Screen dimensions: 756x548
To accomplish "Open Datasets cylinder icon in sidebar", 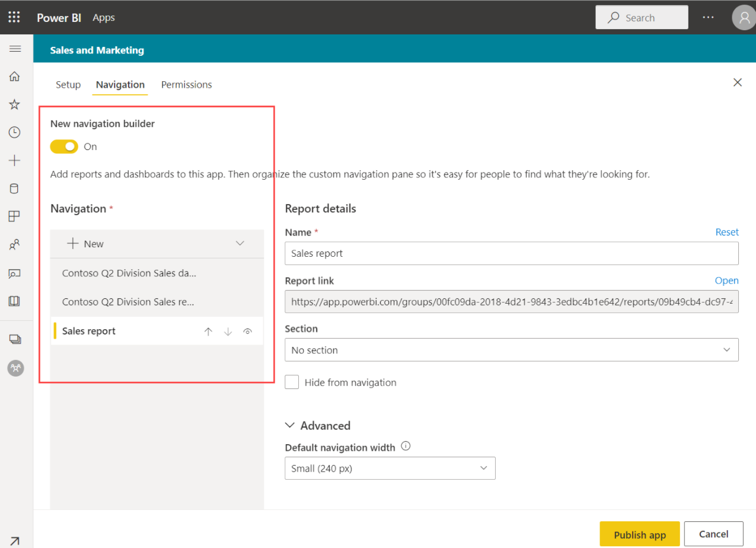I will coord(15,189).
